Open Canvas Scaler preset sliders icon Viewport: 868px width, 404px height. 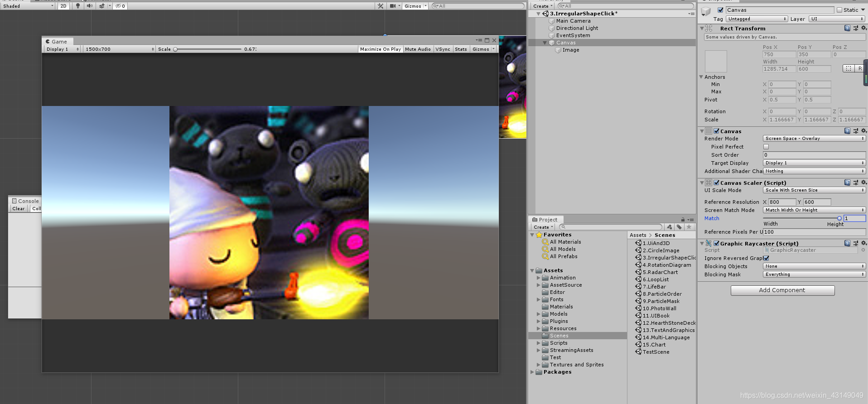[855, 183]
